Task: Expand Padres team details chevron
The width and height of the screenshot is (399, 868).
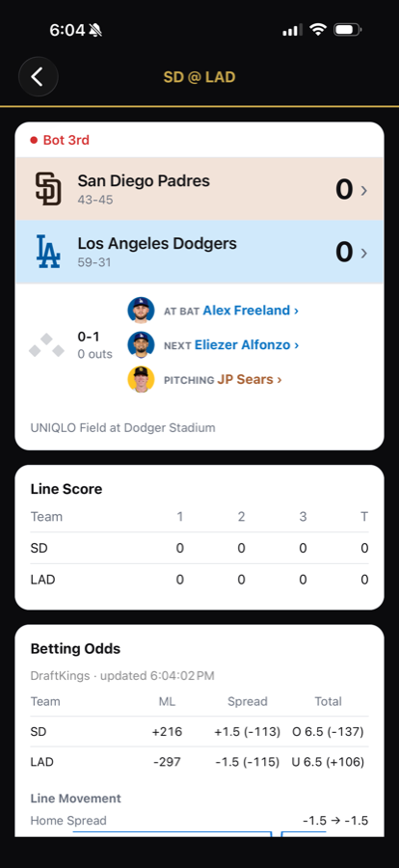Action: (364, 190)
